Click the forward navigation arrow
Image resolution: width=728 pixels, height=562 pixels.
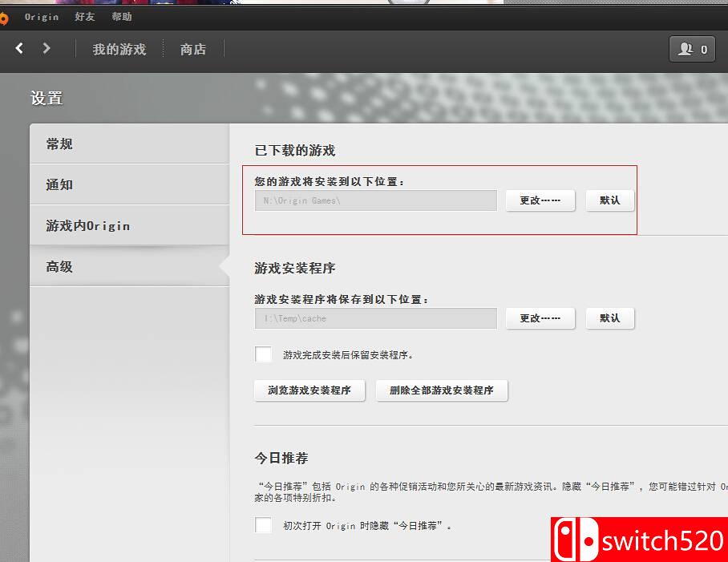[46, 48]
